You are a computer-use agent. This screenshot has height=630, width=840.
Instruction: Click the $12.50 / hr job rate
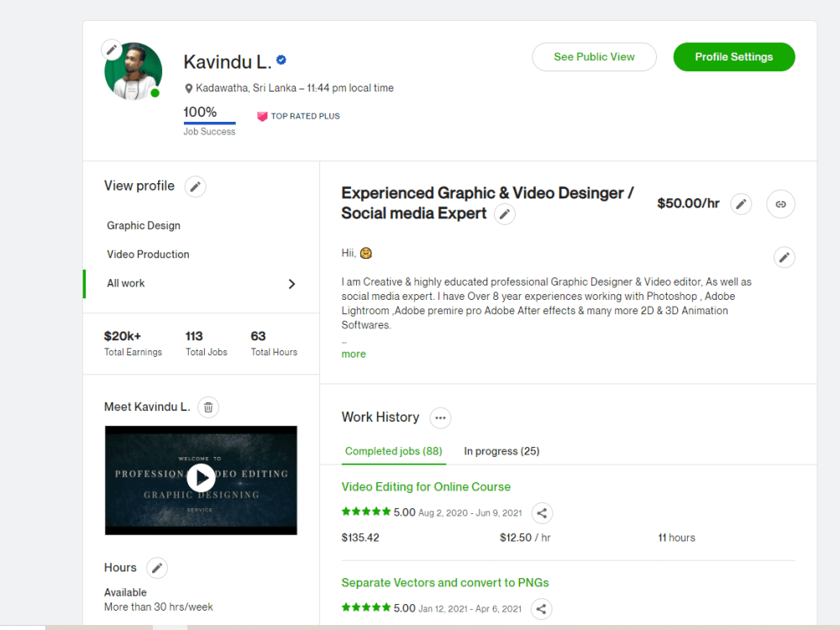point(525,538)
